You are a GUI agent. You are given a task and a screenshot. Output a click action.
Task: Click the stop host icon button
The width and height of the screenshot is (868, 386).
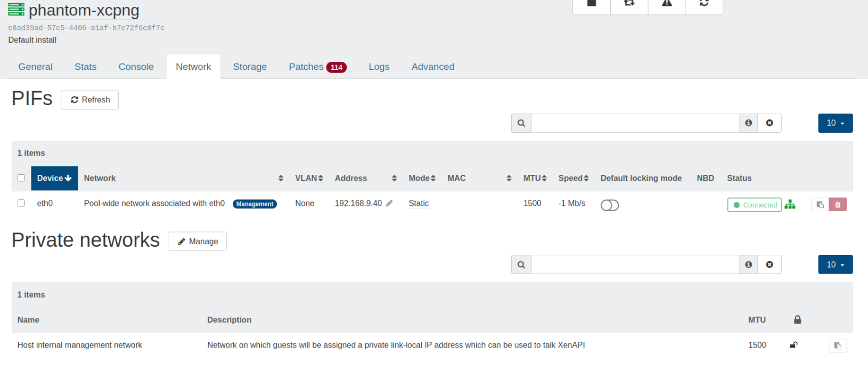pos(591,4)
